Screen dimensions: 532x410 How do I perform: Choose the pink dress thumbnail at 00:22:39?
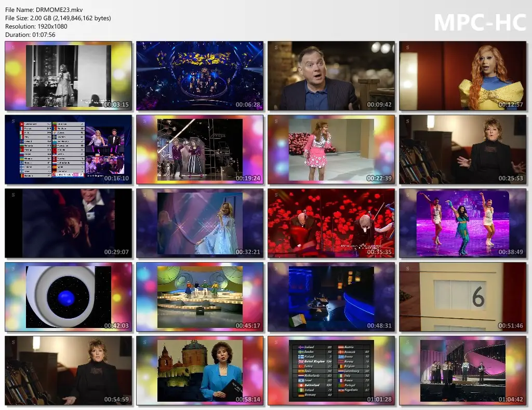click(331, 149)
